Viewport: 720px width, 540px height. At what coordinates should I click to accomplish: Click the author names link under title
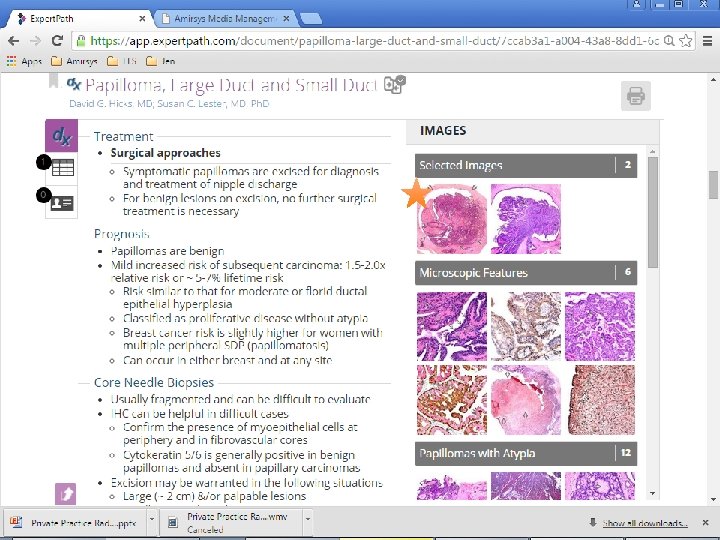(x=169, y=104)
